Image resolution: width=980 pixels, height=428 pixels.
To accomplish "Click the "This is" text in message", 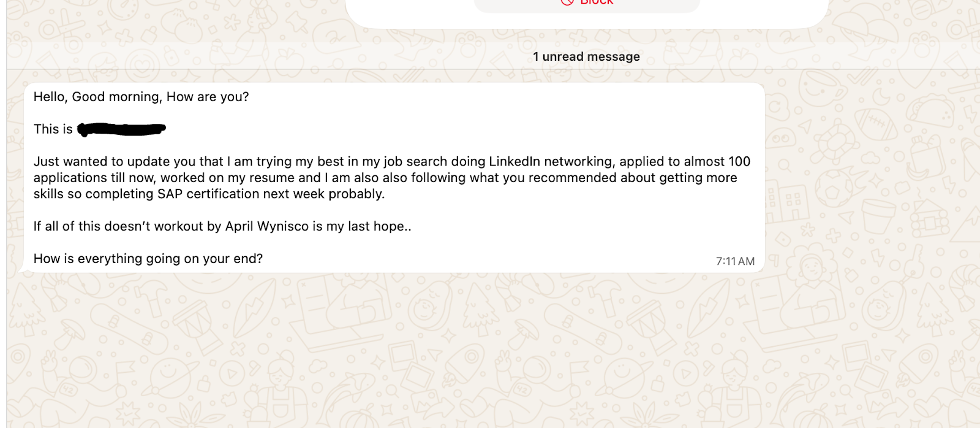I will 53,129.
